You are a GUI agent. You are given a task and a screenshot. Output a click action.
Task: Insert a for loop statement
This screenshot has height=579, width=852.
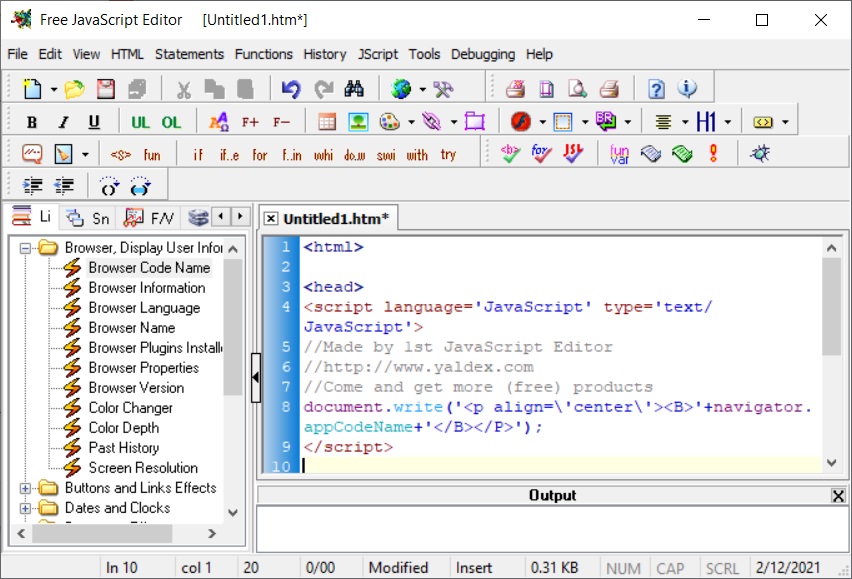pyautogui.click(x=260, y=155)
